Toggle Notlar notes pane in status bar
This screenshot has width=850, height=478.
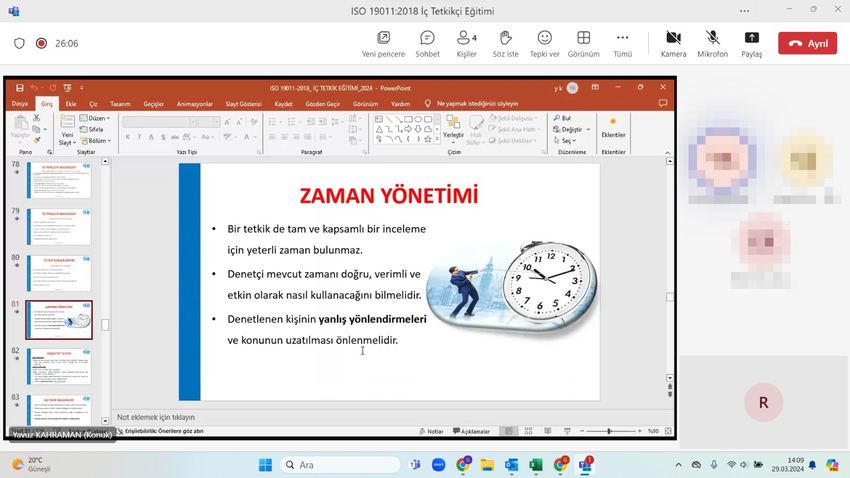coord(432,431)
